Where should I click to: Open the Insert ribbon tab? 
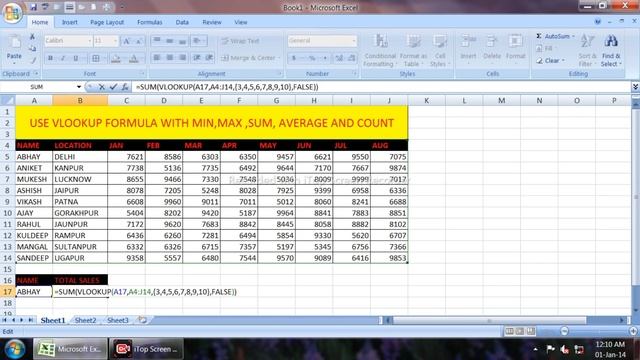(69, 22)
